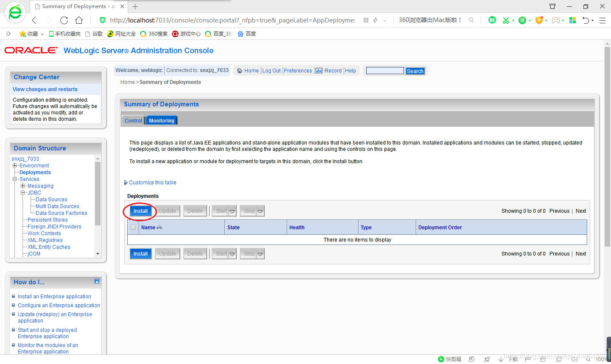Select Deployments in Domain Structure
The image size is (611, 364).
pyautogui.click(x=35, y=172)
